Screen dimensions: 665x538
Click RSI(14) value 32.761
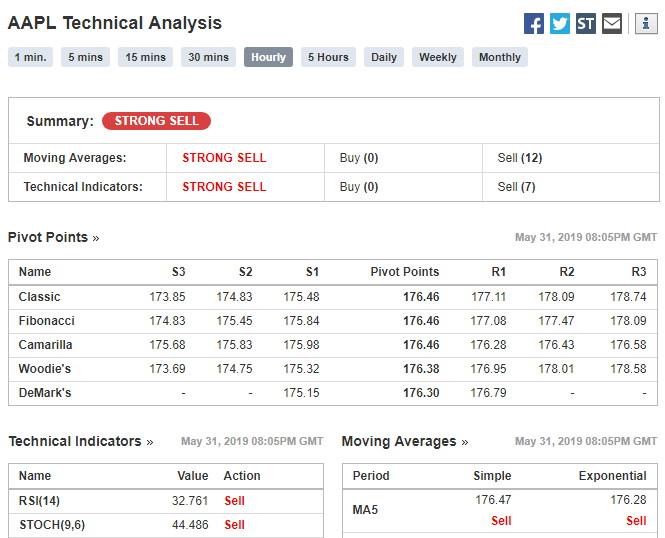tap(190, 501)
